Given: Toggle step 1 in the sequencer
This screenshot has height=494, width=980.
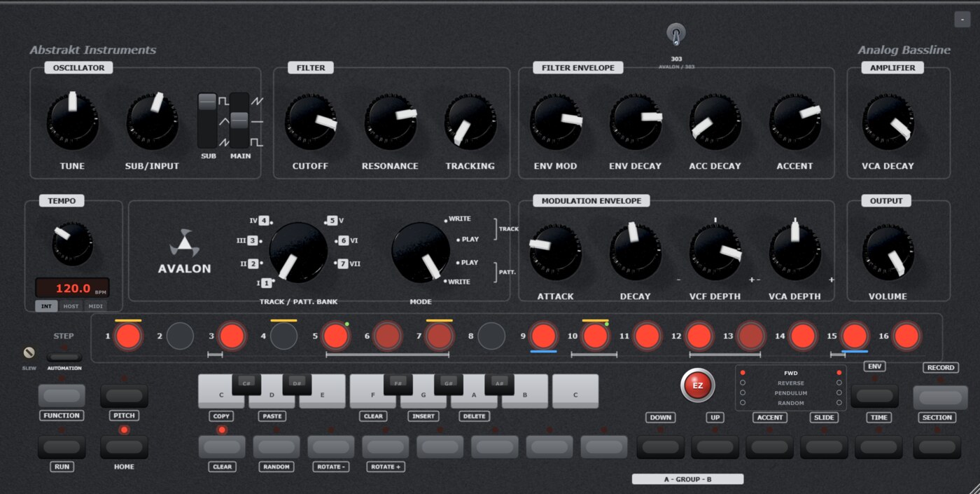Looking at the screenshot, I should pos(128,337).
